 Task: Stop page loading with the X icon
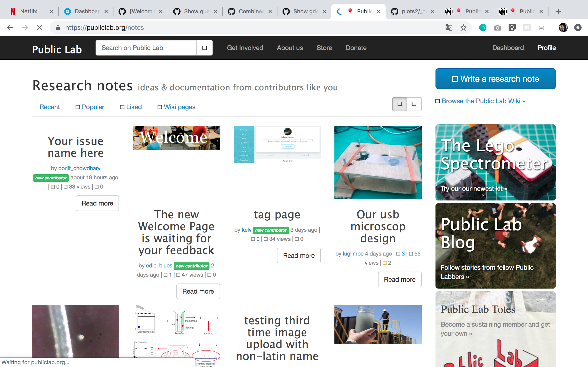pos(39,28)
